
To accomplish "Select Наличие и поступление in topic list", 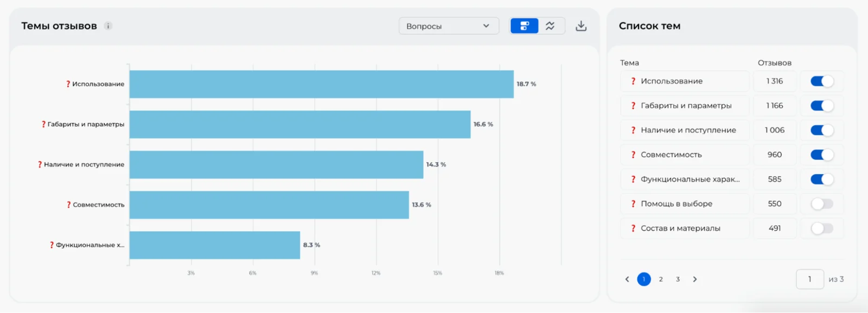I will pyautogui.click(x=685, y=130).
